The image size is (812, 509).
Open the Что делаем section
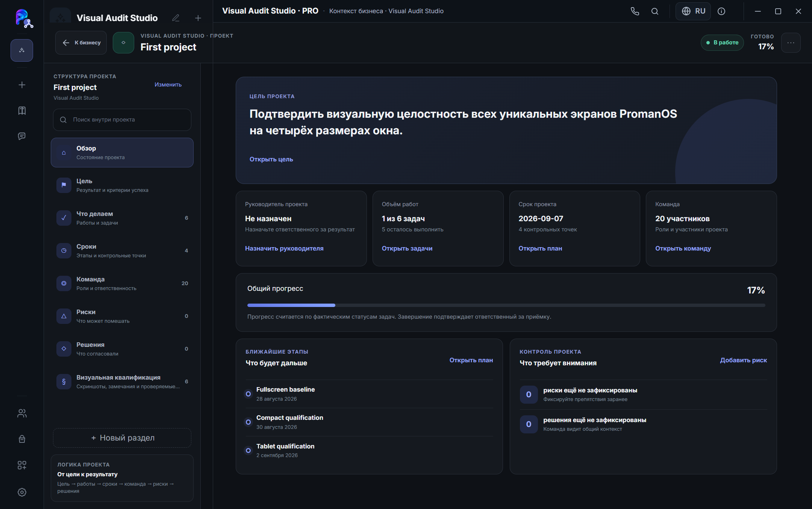tap(122, 218)
